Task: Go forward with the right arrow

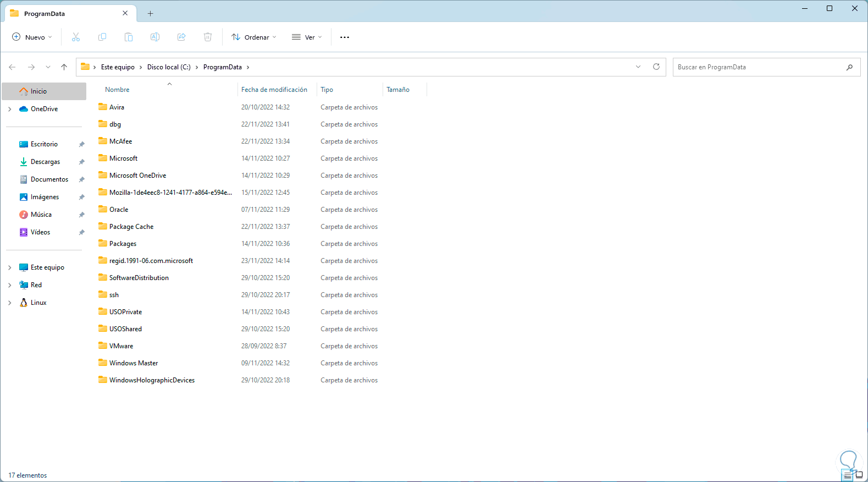Action: coord(31,67)
